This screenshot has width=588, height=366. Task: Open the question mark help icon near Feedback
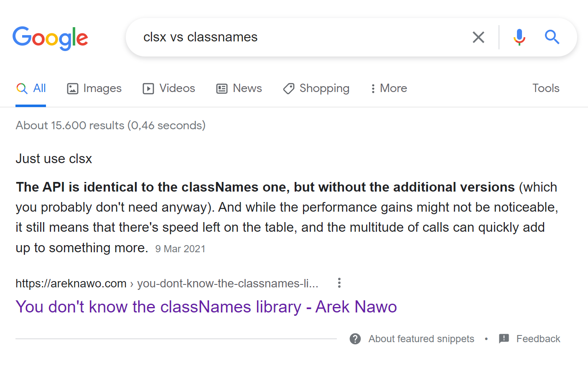(x=355, y=339)
